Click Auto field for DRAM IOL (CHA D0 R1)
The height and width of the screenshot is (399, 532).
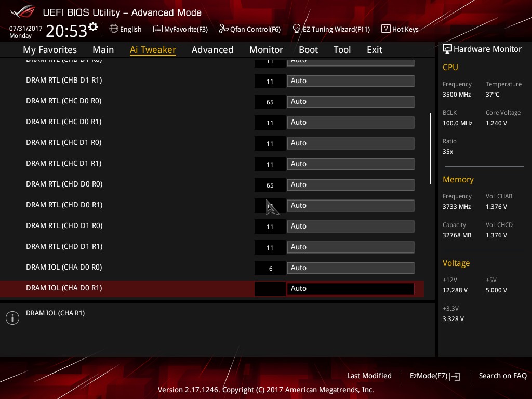pos(351,288)
